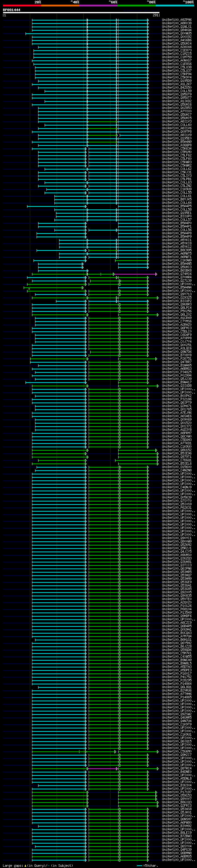197x868 pixels.
Task: Click the red 20% identity color bar
Action: tap(22, 6)
